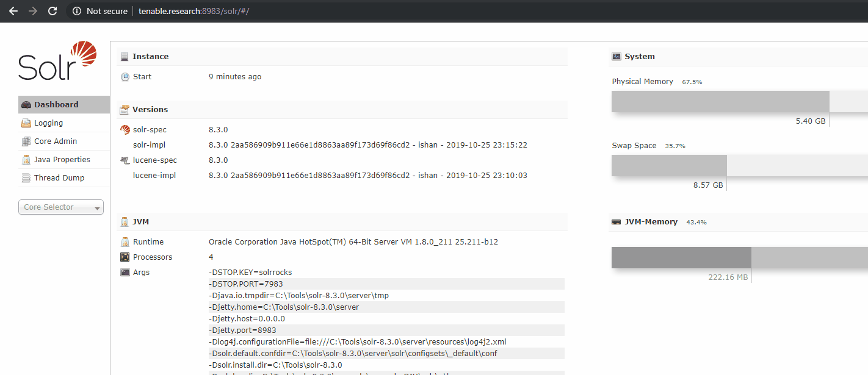Click the Java Properties icon

point(26,160)
